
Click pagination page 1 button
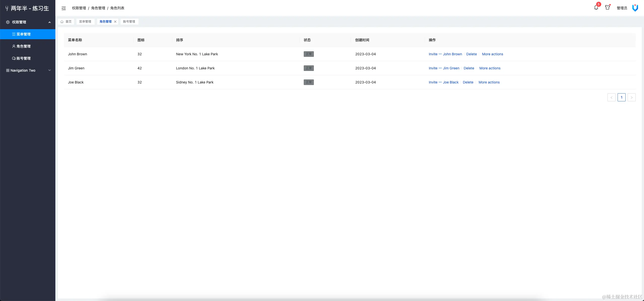click(621, 97)
